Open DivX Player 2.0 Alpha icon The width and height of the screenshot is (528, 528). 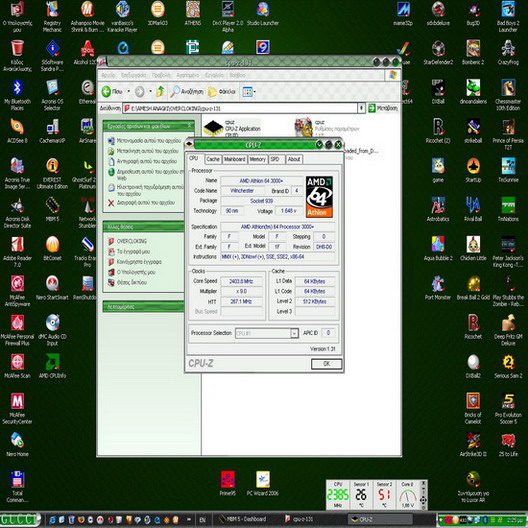[228, 16]
